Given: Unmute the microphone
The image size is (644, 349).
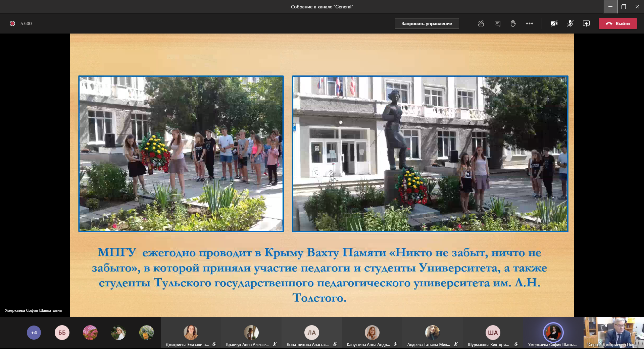Looking at the screenshot, I should pyautogui.click(x=570, y=23).
